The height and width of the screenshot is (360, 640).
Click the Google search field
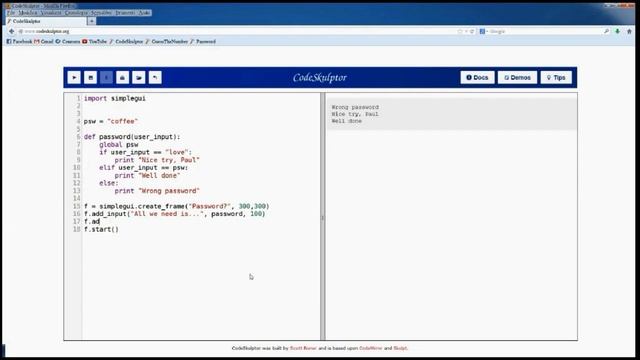(x=545, y=31)
